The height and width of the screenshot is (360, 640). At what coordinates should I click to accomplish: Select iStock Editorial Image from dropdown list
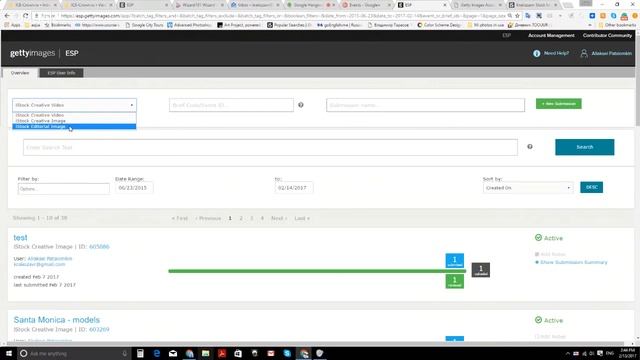pos(74,127)
